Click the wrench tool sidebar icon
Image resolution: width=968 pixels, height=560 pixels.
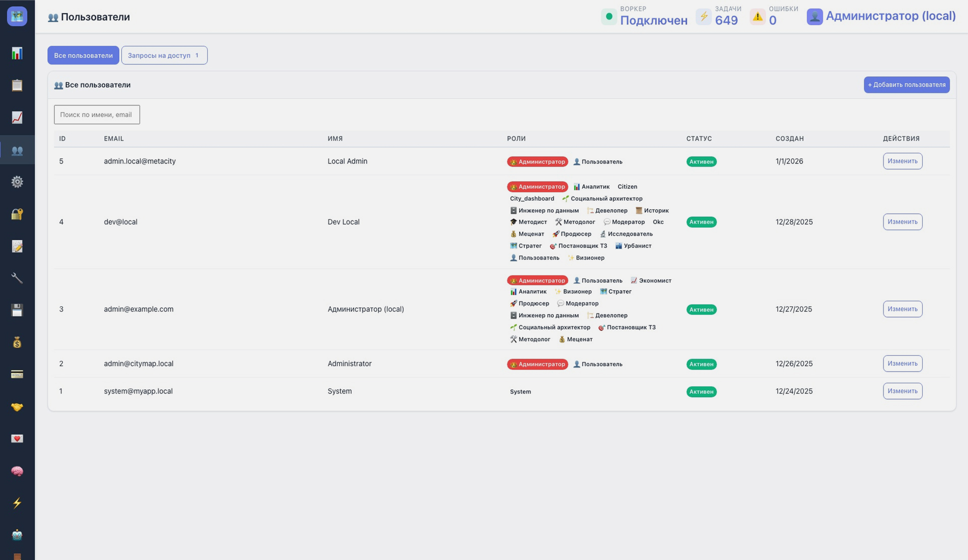pos(17,278)
